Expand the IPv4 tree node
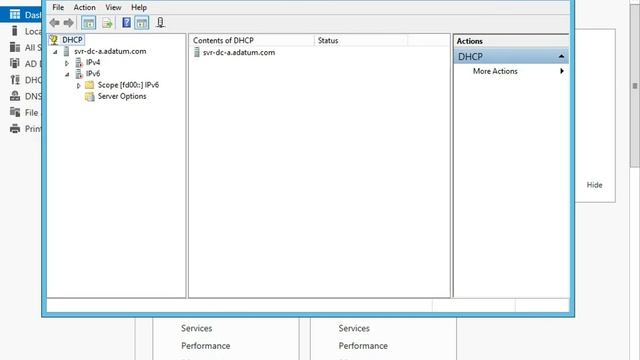This screenshot has width=640, height=360. 67,63
